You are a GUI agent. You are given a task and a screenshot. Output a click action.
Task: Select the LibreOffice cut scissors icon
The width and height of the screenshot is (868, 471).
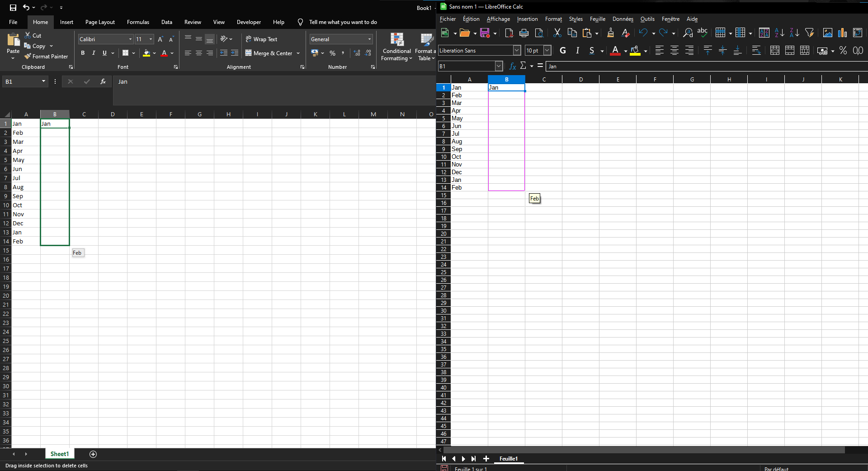[x=557, y=33]
